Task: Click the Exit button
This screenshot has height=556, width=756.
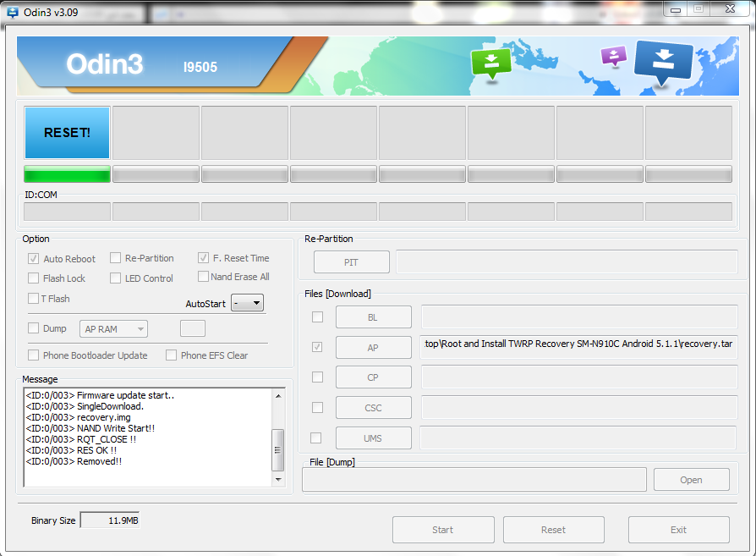Action: pyautogui.click(x=678, y=530)
